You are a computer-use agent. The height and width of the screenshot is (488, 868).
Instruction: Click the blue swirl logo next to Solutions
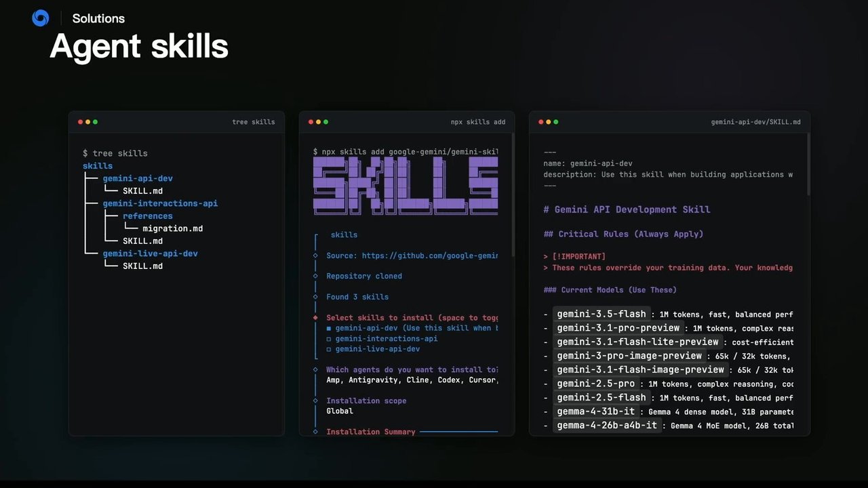click(41, 18)
